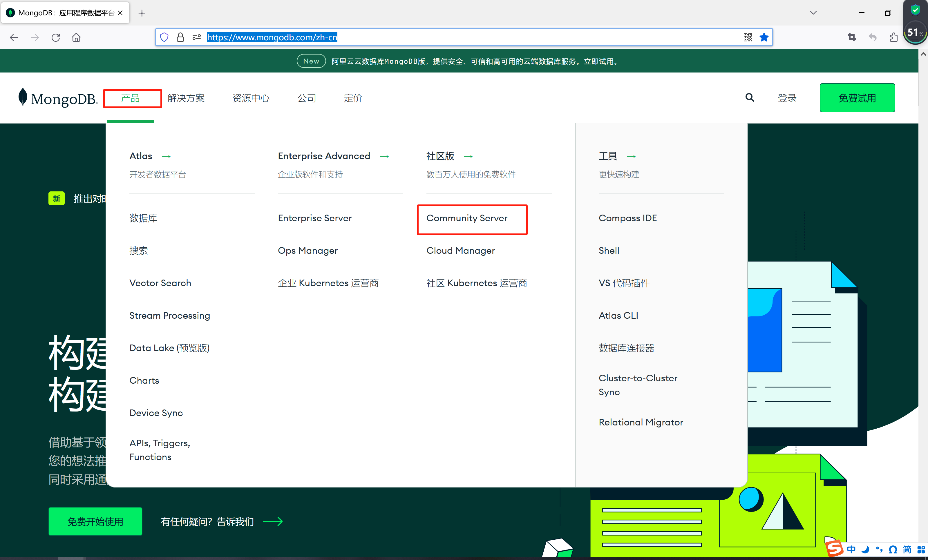The image size is (928, 560).
Task: Open Relational Migrator link
Action: point(641,422)
